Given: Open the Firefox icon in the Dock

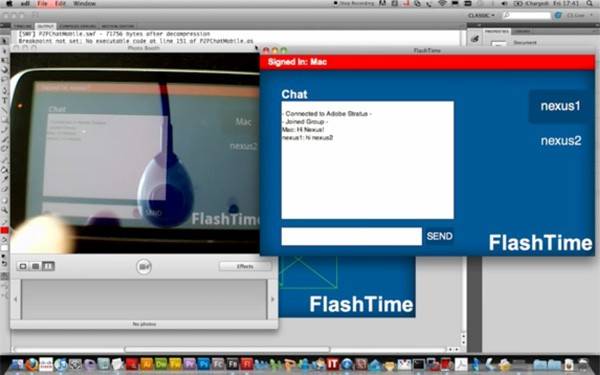Looking at the screenshot, I should click(x=32, y=365).
